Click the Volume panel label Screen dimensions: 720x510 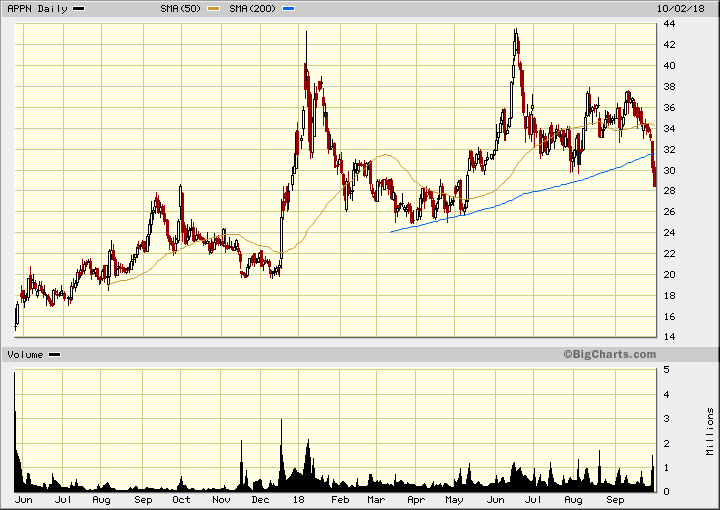[25, 355]
